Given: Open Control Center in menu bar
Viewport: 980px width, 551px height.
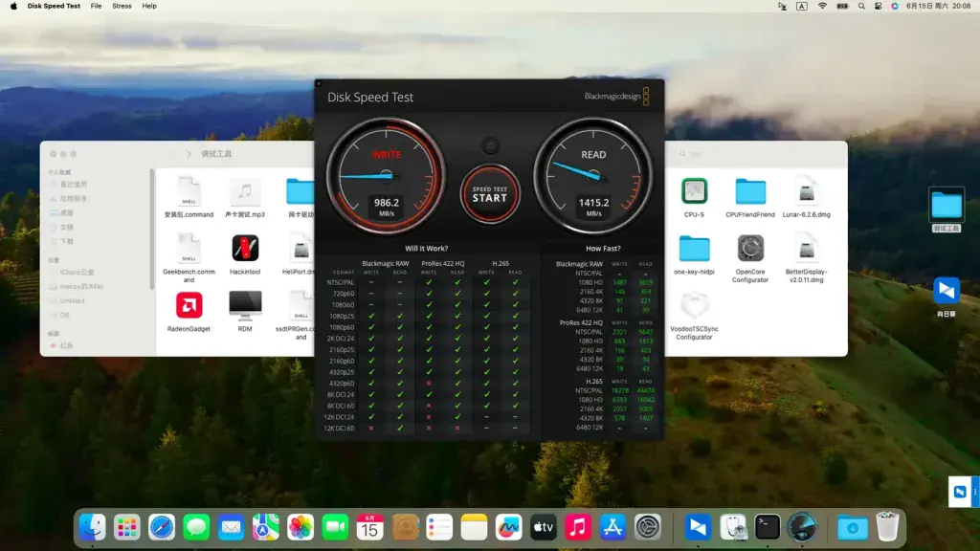Looking at the screenshot, I should (879, 6).
